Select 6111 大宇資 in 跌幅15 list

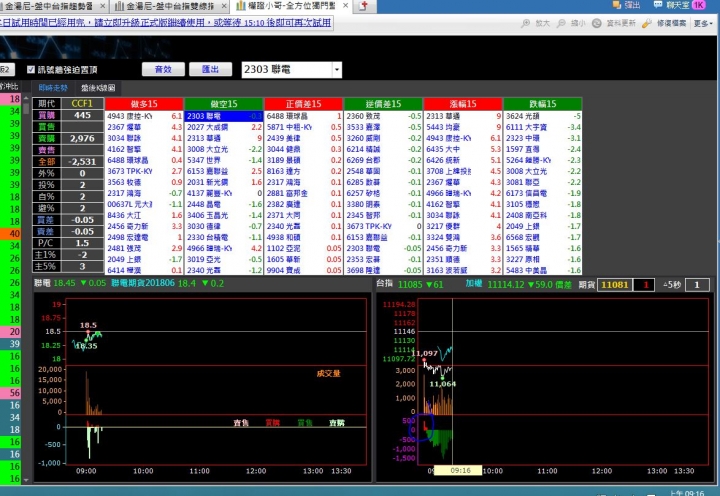(x=543, y=127)
